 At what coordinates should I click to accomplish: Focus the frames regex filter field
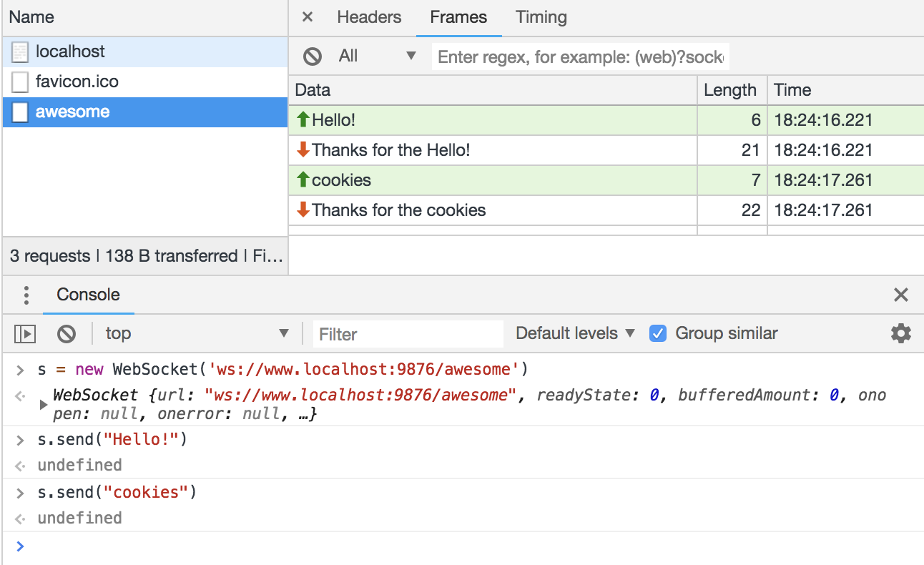581,56
